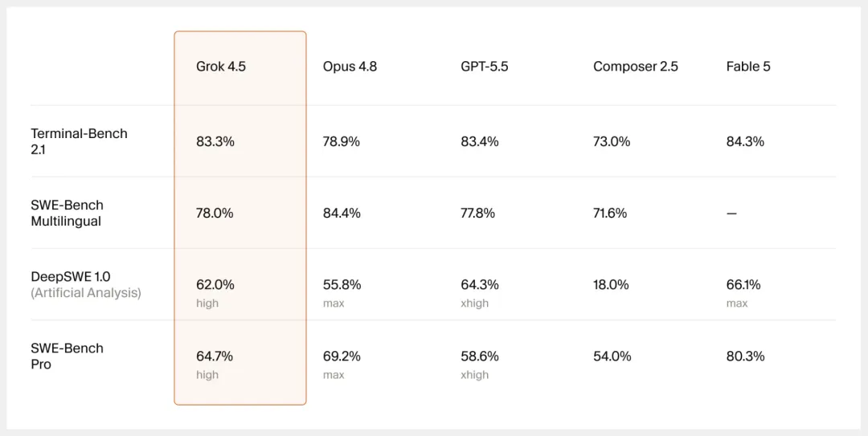Click the Grok 4.5 column header

point(221,67)
